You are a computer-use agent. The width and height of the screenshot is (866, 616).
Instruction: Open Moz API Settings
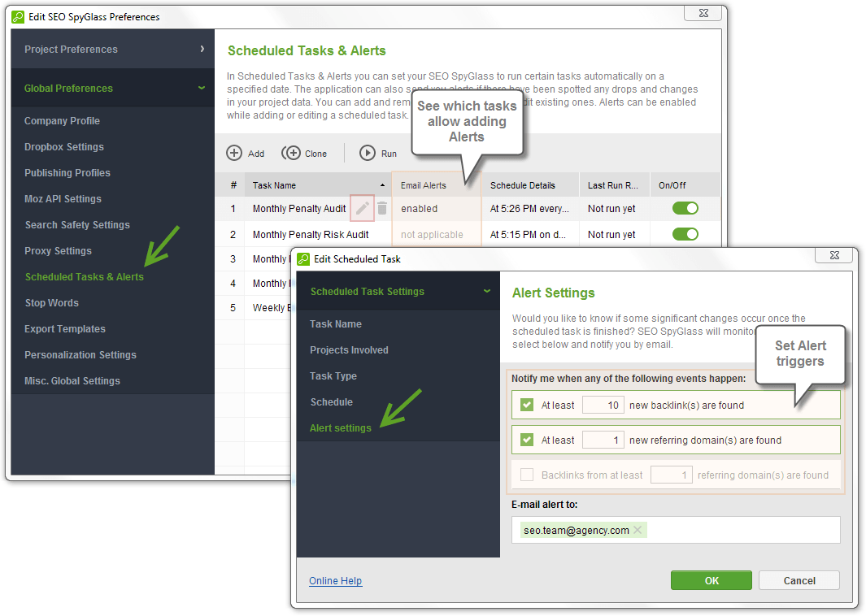[63, 199]
